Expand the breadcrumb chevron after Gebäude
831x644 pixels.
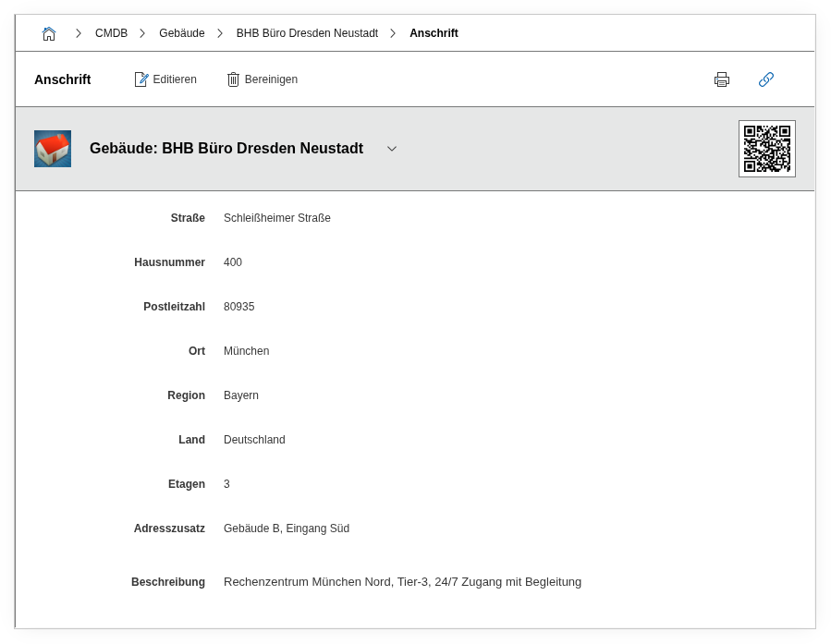220,33
